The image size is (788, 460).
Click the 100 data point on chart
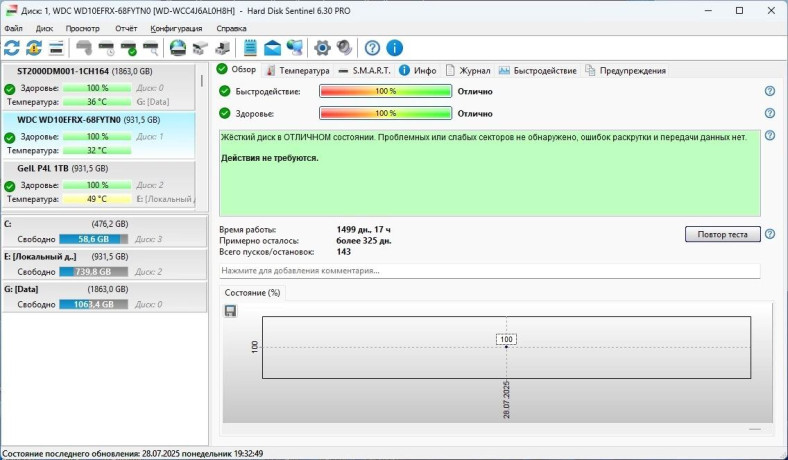pyautogui.click(x=506, y=346)
